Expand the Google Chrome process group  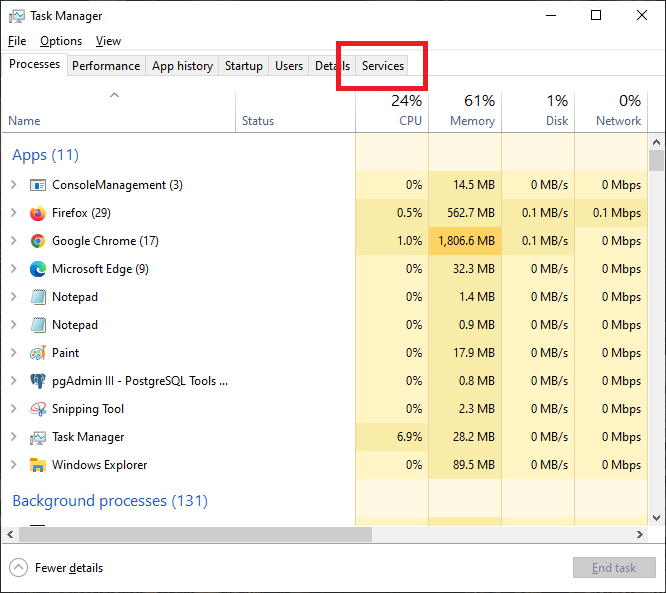click(x=13, y=241)
